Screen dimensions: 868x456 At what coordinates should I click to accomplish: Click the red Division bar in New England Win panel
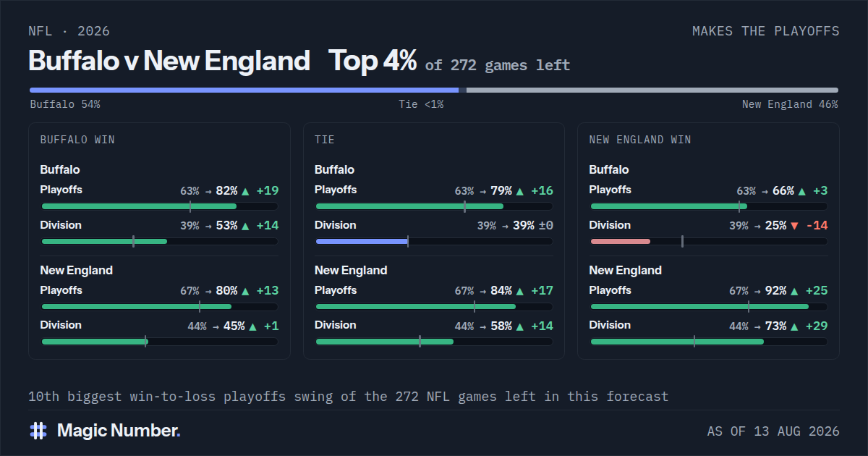(621, 241)
